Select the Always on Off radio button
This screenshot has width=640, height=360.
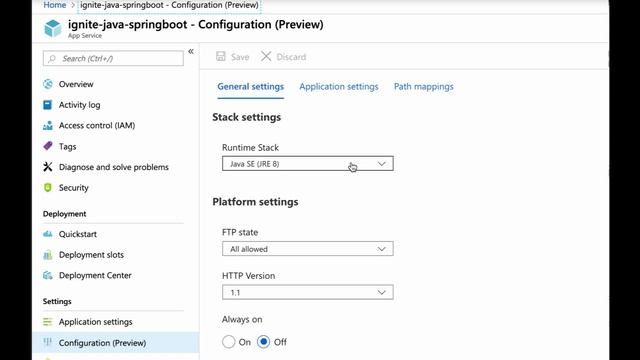[x=263, y=342]
